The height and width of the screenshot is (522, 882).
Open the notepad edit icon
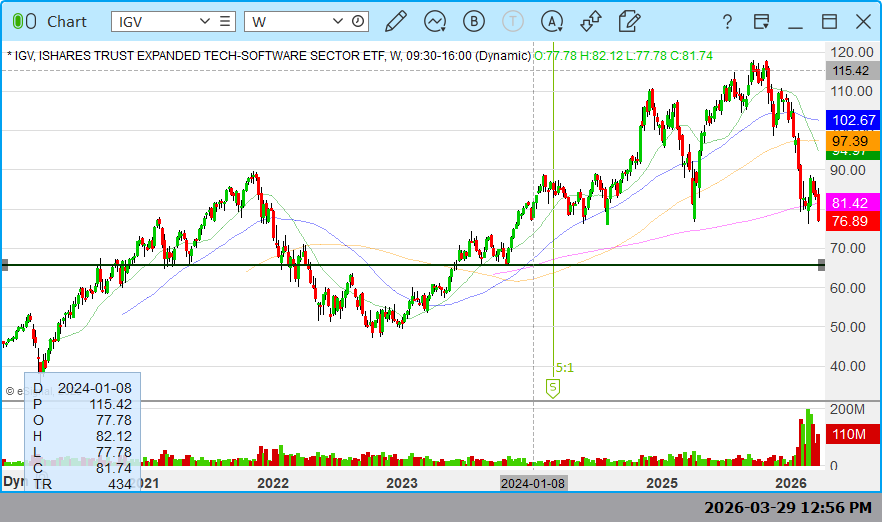pos(629,21)
